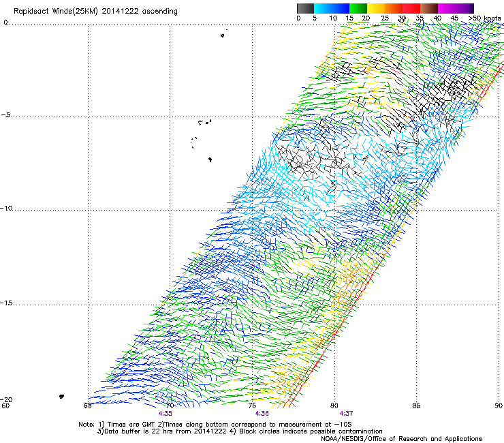
Task: Click the legend tick label '10'
Action: 333,18
